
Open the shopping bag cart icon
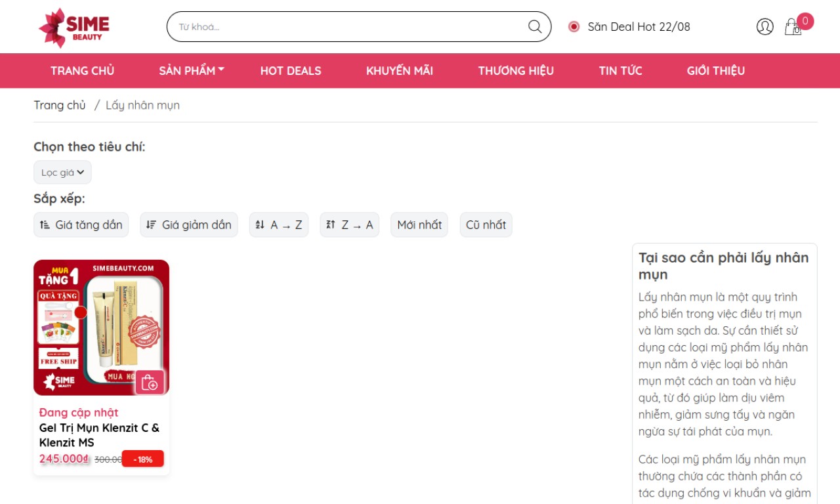(x=793, y=28)
